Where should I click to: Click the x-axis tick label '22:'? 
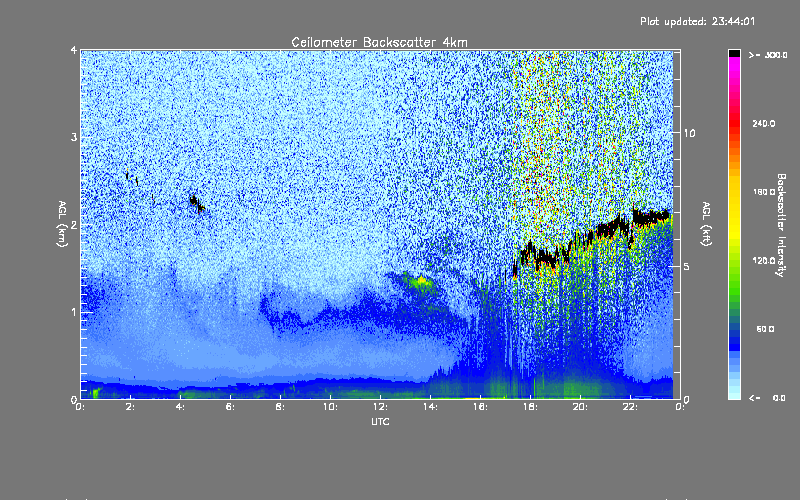click(630, 407)
